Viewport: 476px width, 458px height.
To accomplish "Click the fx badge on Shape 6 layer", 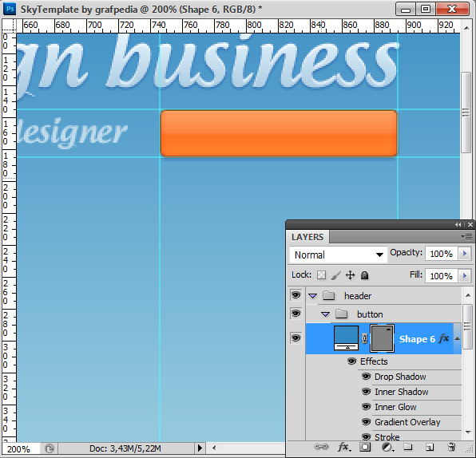I will click(443, 338).
